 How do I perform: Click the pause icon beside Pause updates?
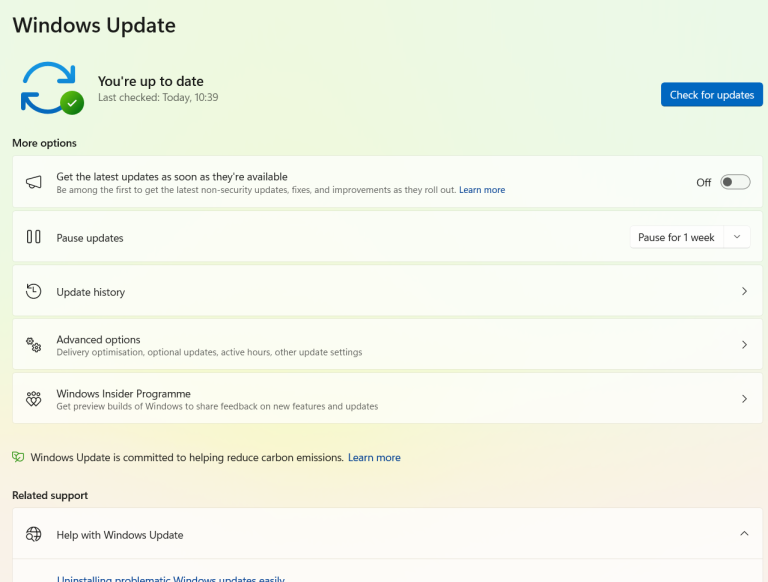(x=34, y=237)
